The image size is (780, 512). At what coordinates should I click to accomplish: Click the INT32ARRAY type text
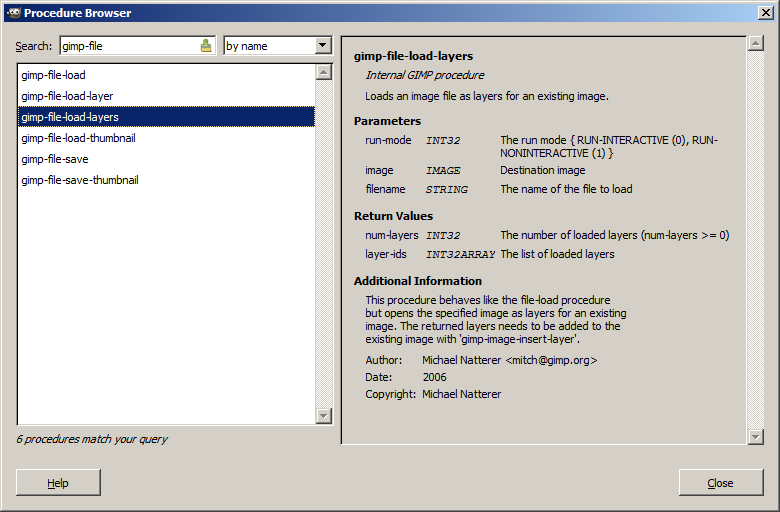[x=461, y=254]
